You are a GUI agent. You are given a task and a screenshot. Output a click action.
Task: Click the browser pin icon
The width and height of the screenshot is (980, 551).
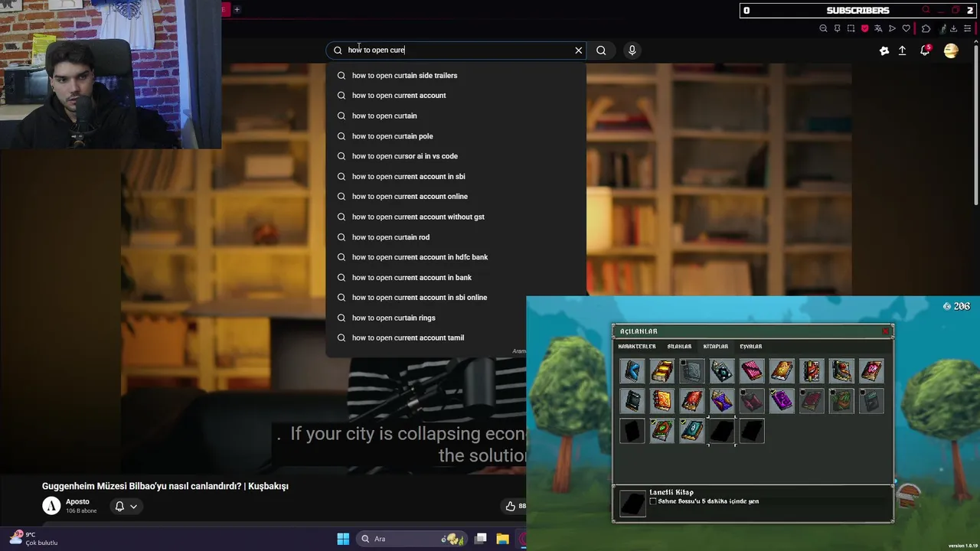coord(837,28)
